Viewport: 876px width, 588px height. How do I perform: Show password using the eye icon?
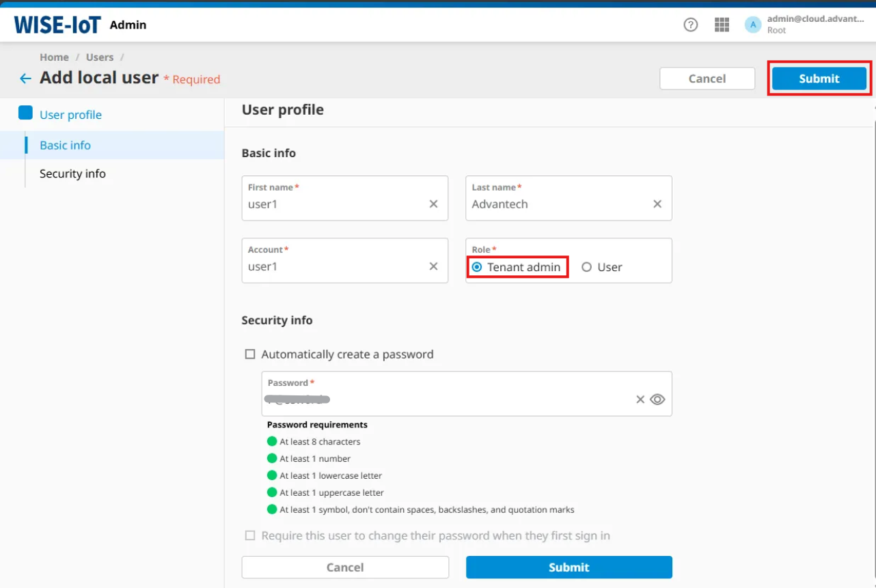(x=657, y=400)
